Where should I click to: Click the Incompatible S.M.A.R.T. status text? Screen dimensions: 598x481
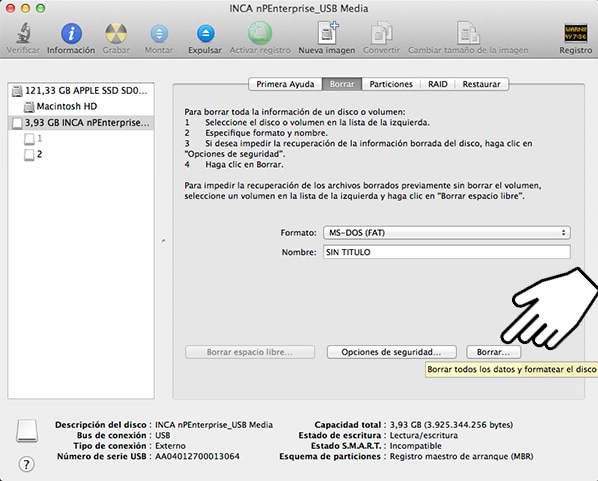(415, 446)
